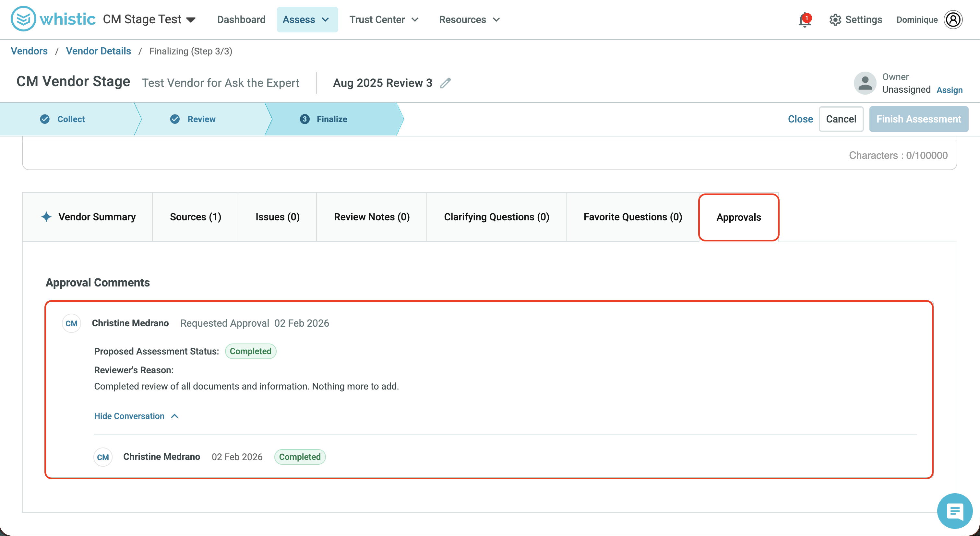The image size is (980, 536).
Task: Click the Whistic logo
Action: (x=53, y=19)
